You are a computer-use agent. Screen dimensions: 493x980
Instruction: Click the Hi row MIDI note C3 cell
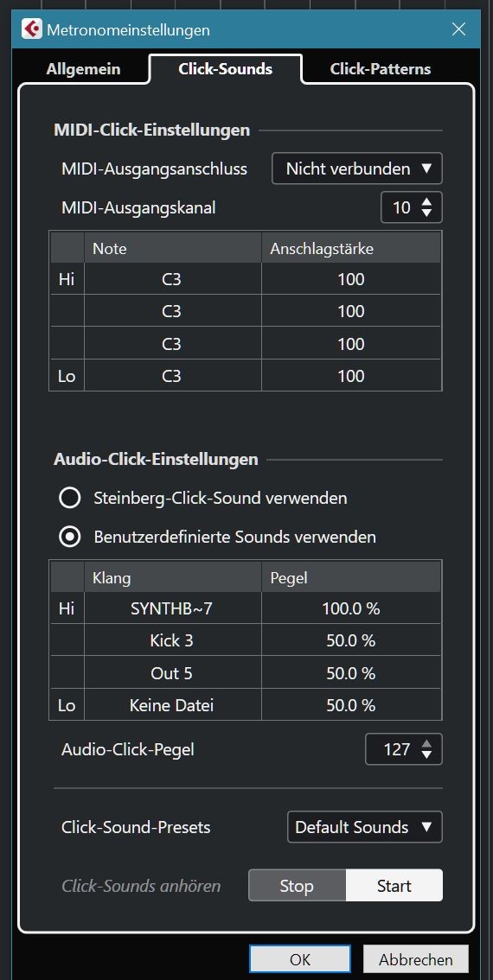pos(173,279)
